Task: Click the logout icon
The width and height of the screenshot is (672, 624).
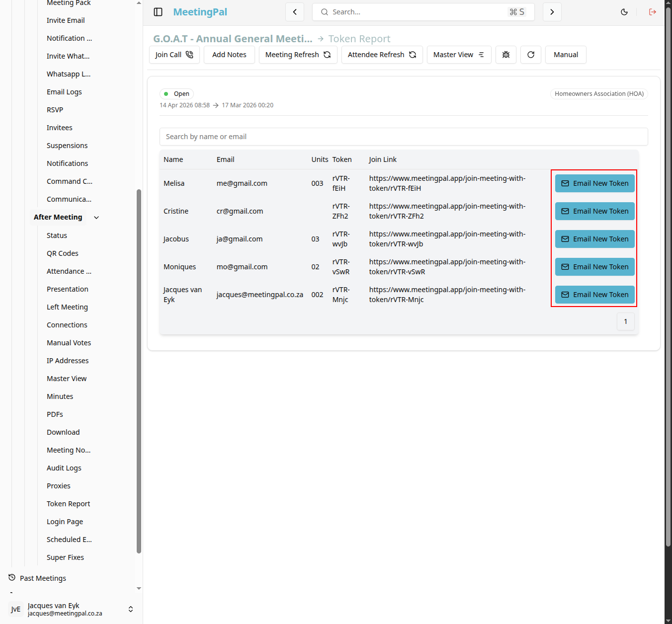Action: [653, 12]
